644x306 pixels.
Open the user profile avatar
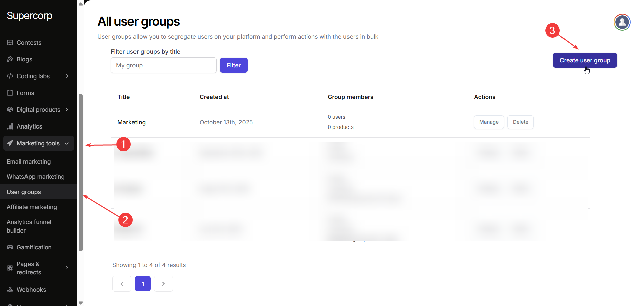[x=622, y=22]
